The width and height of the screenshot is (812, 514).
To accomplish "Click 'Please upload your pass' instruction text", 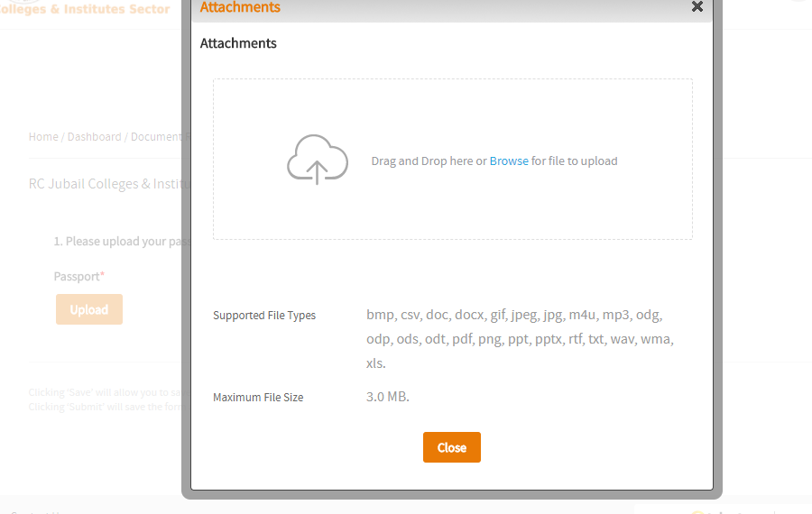I will (x=122, y=241).
